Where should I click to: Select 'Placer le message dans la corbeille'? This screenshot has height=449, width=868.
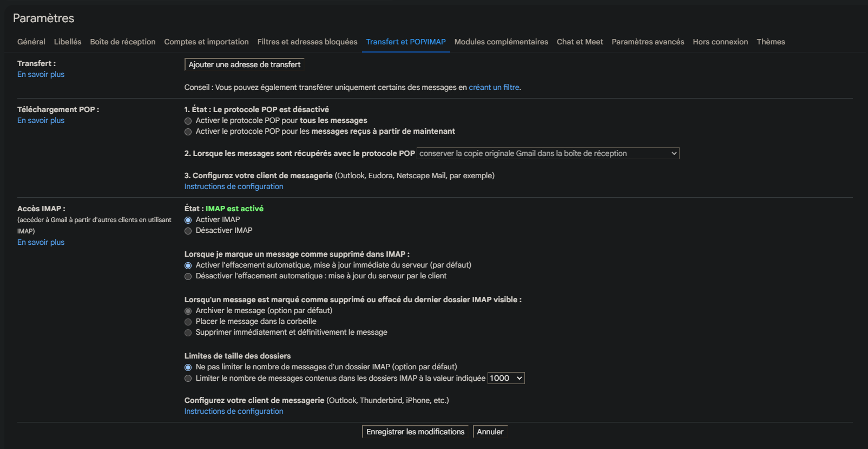click(x=188, y=322)
